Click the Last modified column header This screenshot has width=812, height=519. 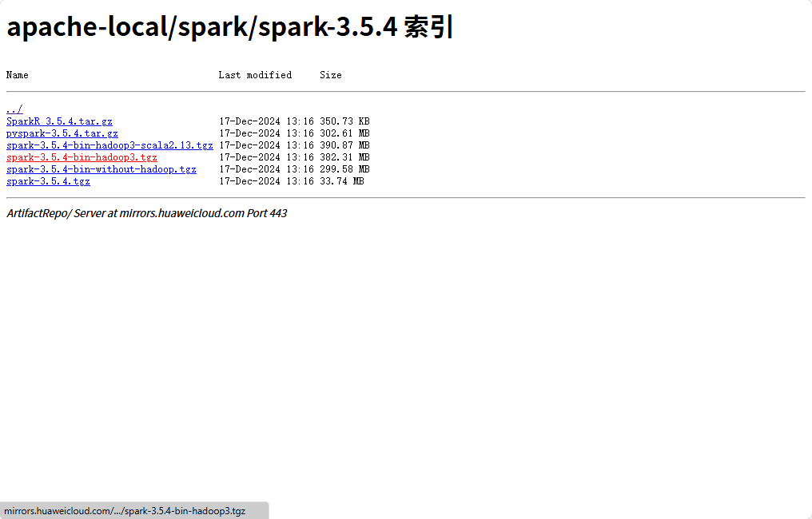coord(255,75)
